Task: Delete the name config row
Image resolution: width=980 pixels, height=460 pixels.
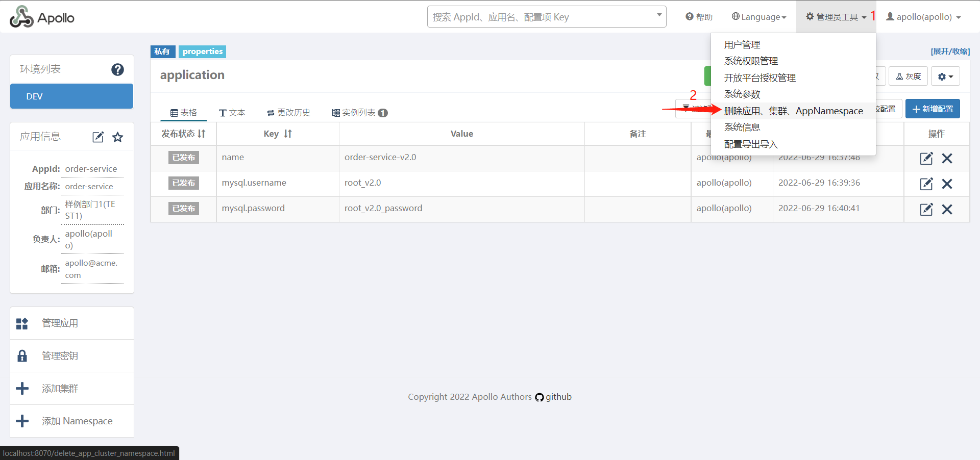Action: coord(947,158)
